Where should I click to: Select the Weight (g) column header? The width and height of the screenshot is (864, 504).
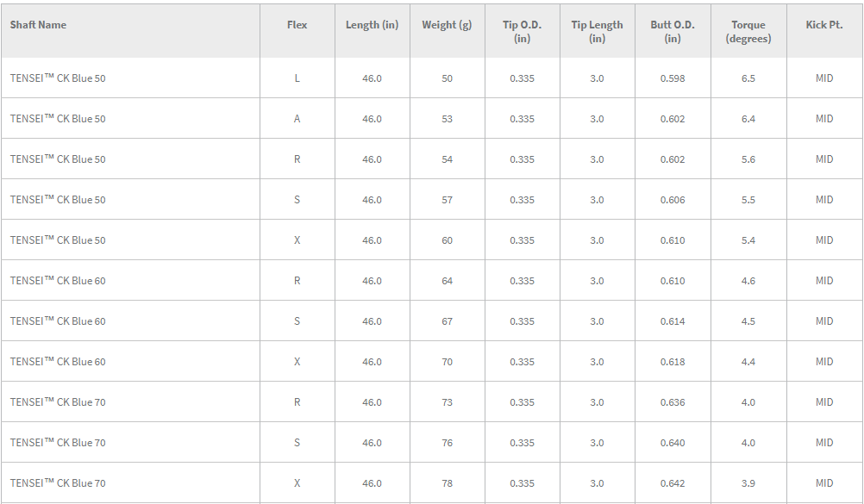(447, 25)
